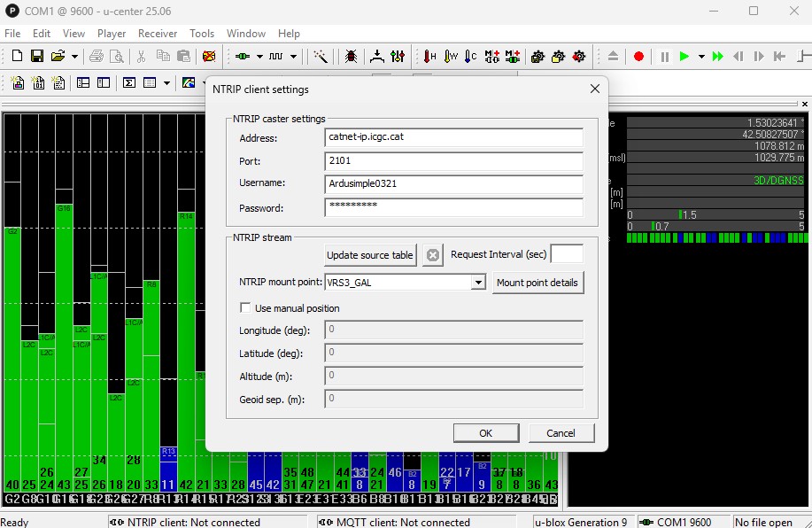Viewport: 812px width, 528px height.
Task: Click the Hotstart thermometer icon
Action: (429, 57)
